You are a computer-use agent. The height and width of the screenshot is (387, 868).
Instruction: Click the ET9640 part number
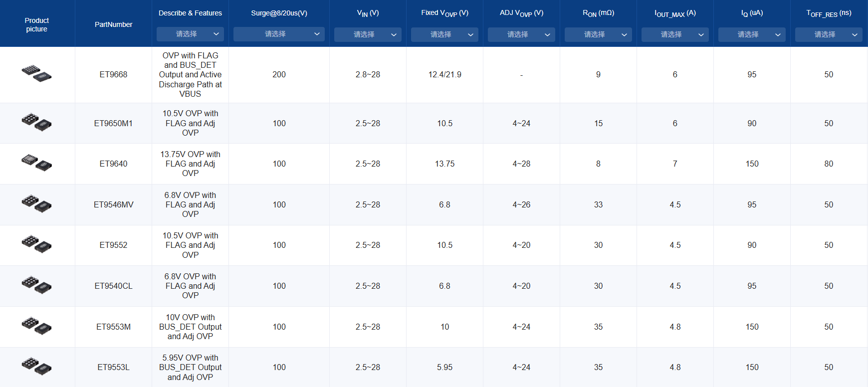pyautogui.click(x=113, y=164)
